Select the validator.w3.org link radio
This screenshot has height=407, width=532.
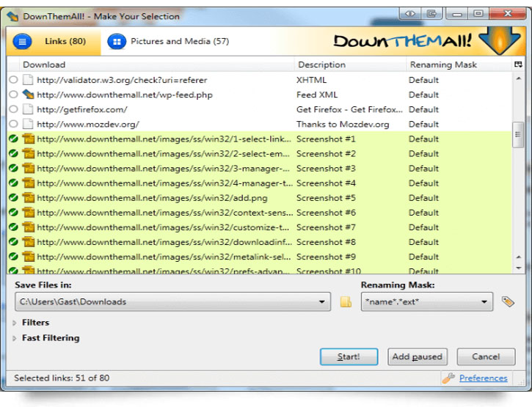click(x=13, y=80)
